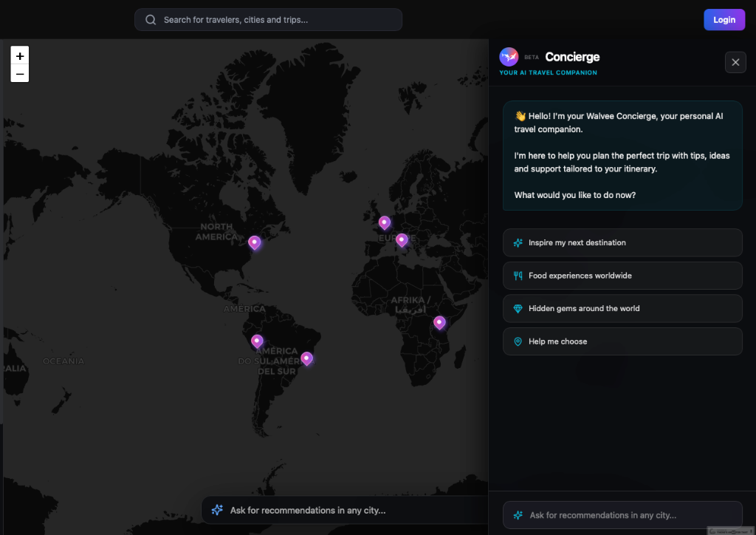Focus the travelers, cities and trips search field
Image resolution: width=756 pixels, height=535 pixels.
[268, 20]
